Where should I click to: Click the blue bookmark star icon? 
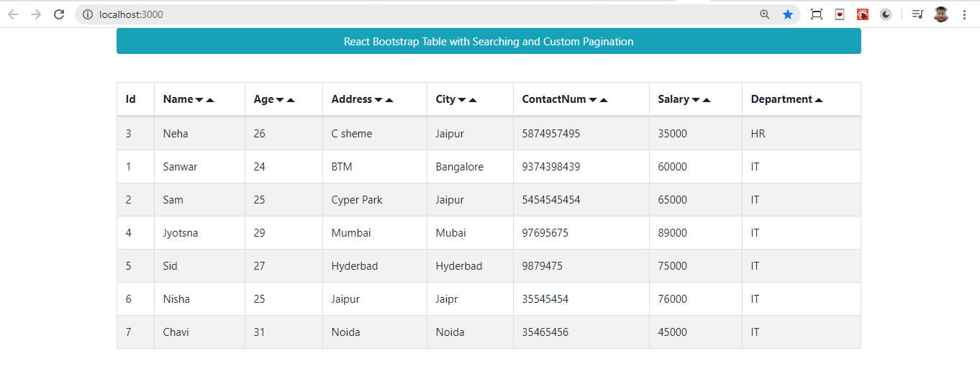pos(788,14)
